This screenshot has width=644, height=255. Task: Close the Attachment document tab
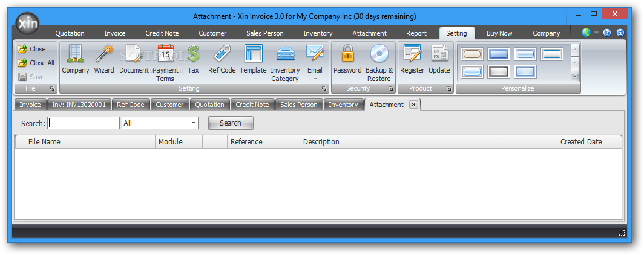point(414,105)
